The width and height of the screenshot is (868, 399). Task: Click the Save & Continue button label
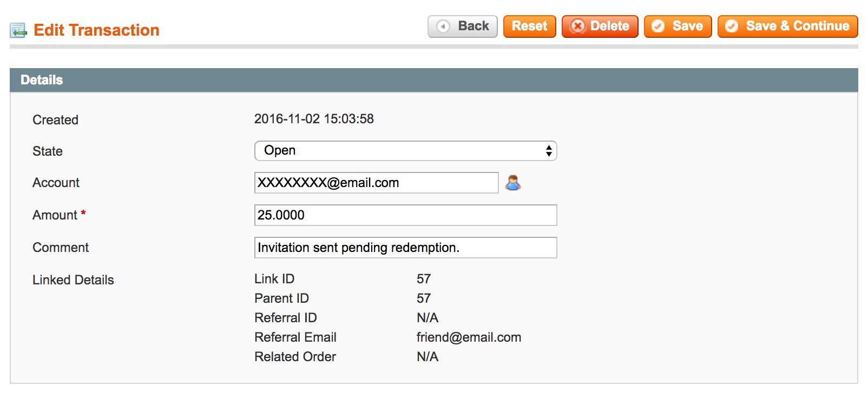click(x=797, y=26)
